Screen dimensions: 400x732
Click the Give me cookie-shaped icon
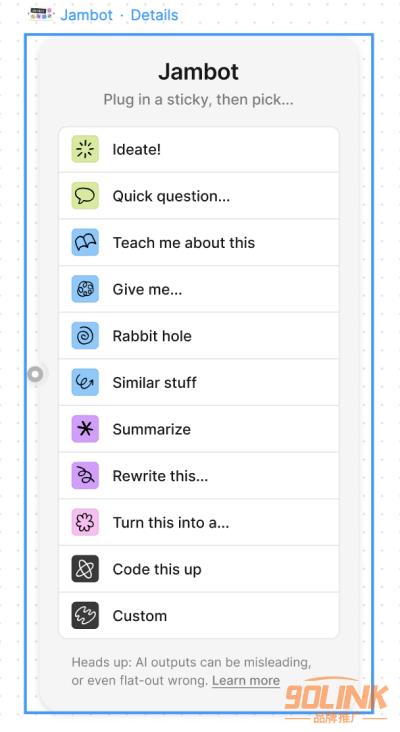point(85,289)
